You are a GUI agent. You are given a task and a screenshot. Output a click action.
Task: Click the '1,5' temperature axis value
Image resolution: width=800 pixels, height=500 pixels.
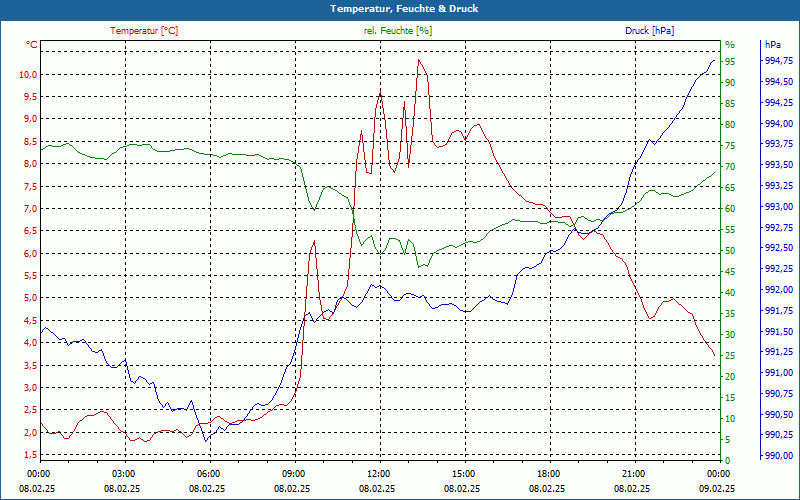[x=31, y=455]
